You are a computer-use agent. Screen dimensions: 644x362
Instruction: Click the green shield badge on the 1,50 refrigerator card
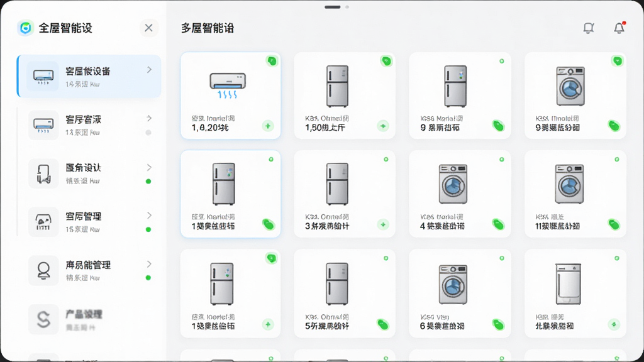coord(386,61)
